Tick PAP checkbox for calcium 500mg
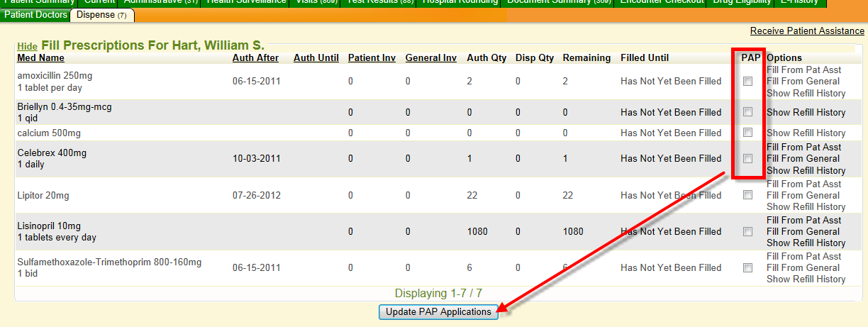 click(x=747, y=133)
